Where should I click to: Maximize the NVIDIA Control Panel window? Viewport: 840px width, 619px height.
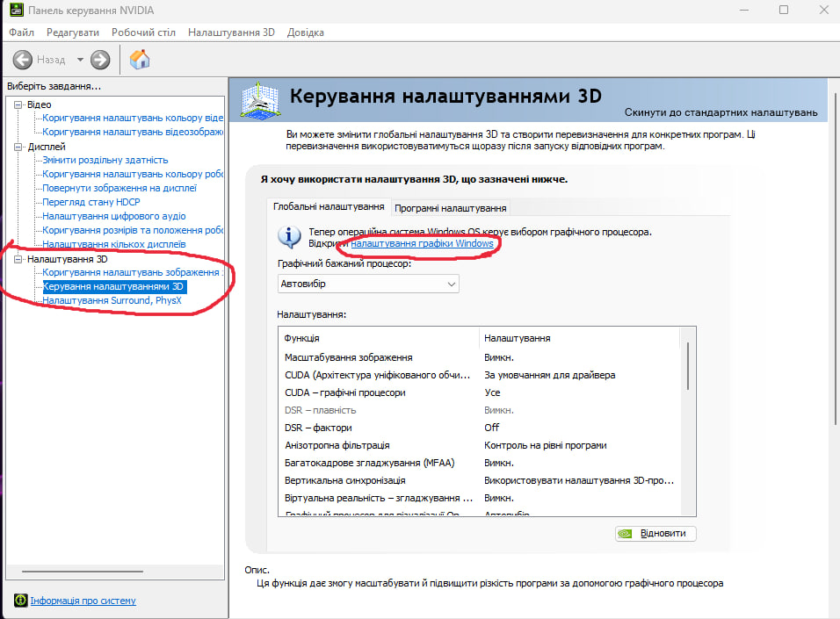(x=784, y=10)
